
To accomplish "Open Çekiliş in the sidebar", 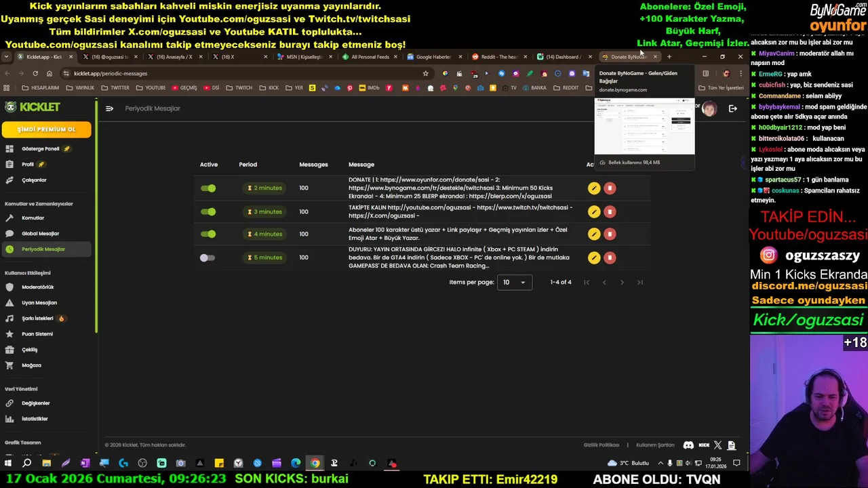I will tap(45, 350).
